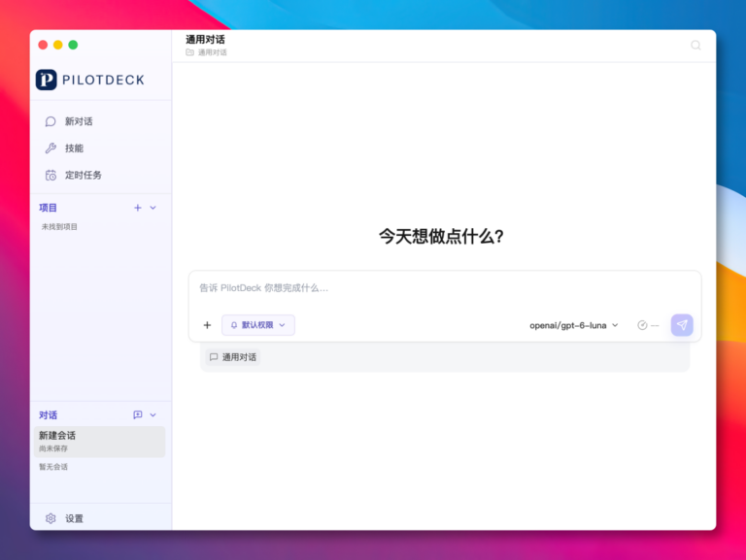This screenshot has height=560, width=746.
Task: Maximize the window with green button
Action: point(73,45)
